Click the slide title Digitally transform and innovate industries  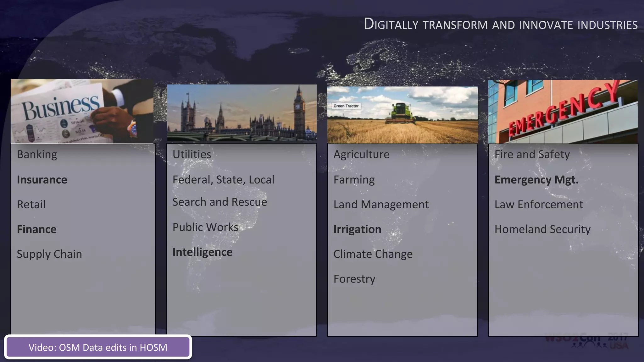[501, 24]
